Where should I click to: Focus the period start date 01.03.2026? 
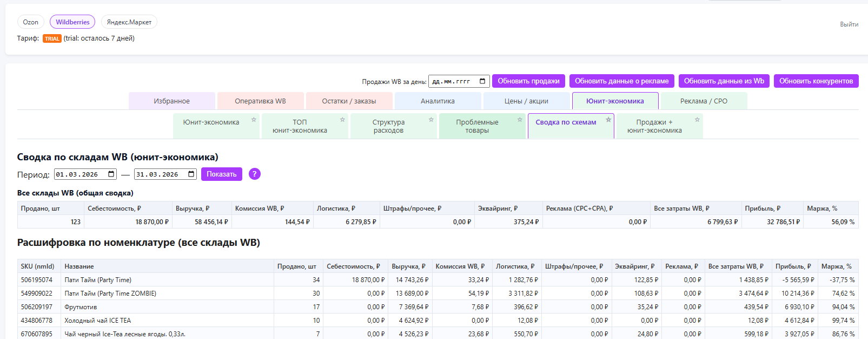point(85,174)
